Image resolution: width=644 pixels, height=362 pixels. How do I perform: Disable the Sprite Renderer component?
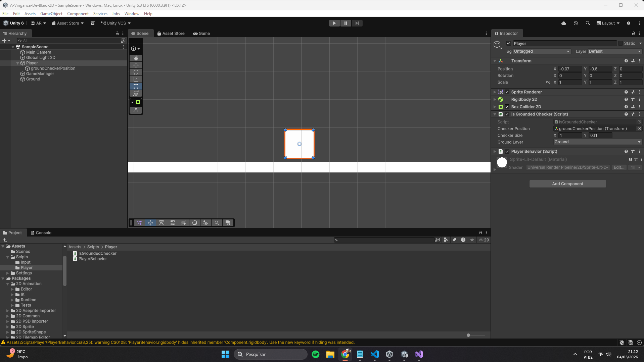pos(507,92)
